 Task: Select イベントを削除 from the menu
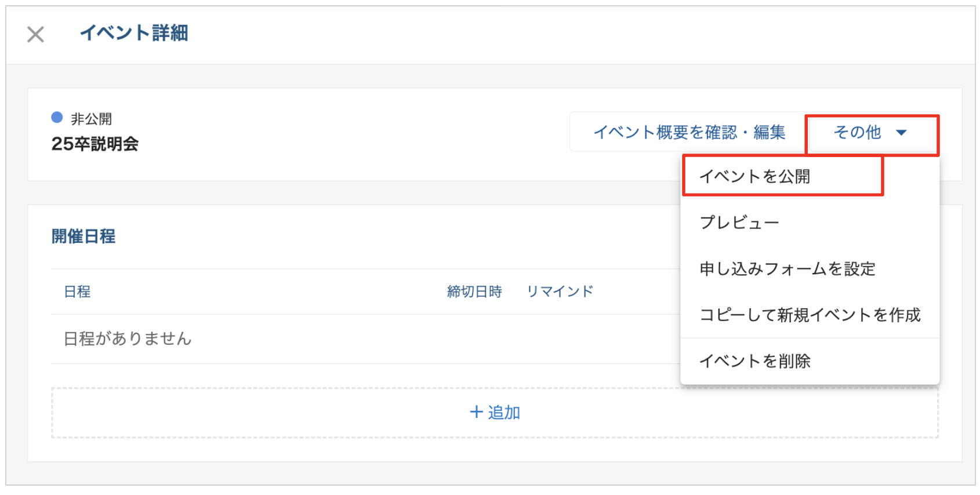(x=754, y=361)
